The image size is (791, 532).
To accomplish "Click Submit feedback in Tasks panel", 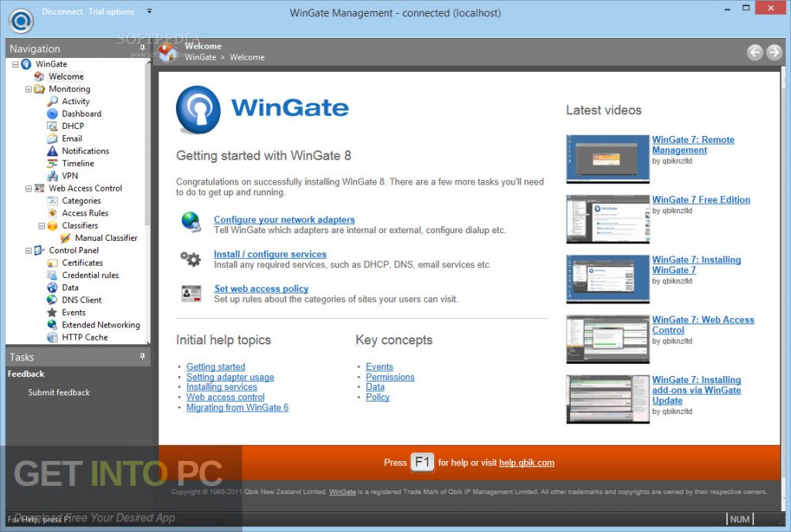I will coord(59,392).
